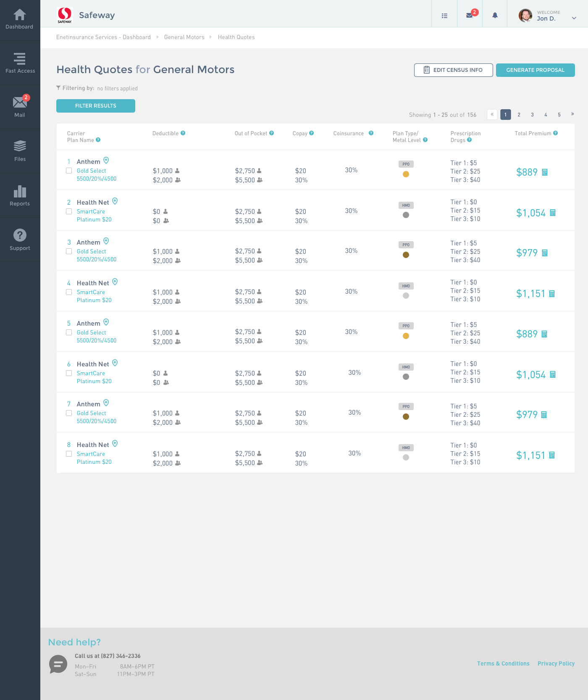Show help for the Deductible column
588x700 pixels.
tap(183, 133)
